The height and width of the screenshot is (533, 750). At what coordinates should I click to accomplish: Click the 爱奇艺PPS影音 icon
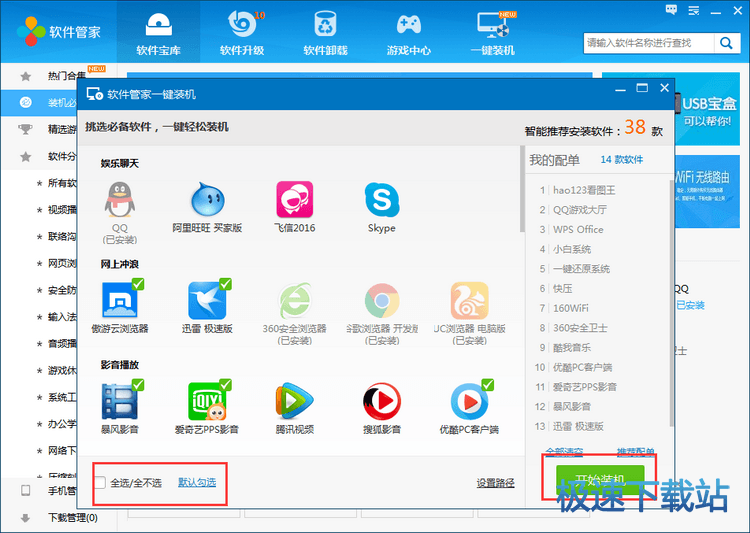point(207,401)
